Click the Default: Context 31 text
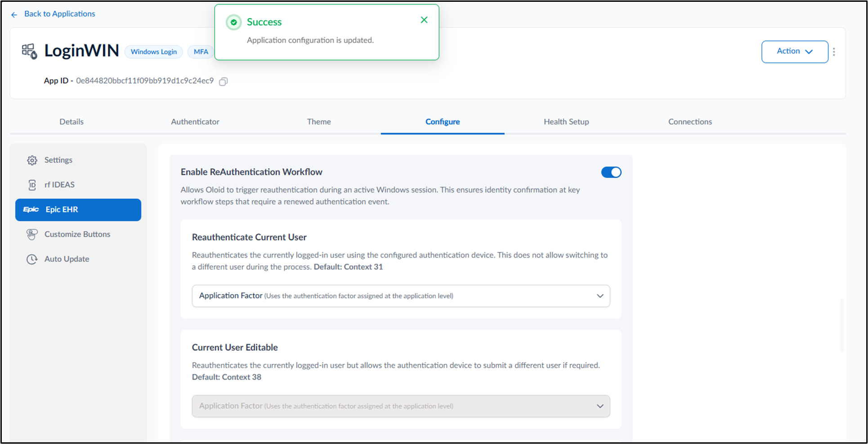This screenshot has width=868, height=444. coord(348,267)
